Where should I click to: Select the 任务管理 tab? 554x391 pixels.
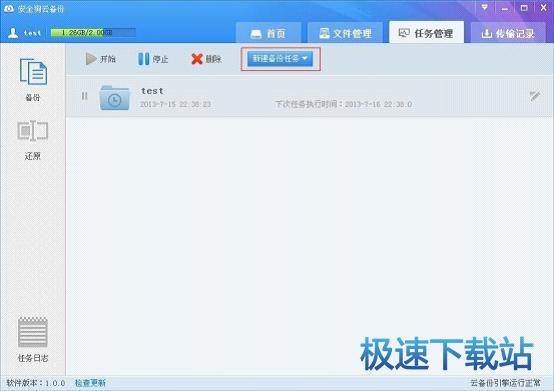(x=426, y=33)
